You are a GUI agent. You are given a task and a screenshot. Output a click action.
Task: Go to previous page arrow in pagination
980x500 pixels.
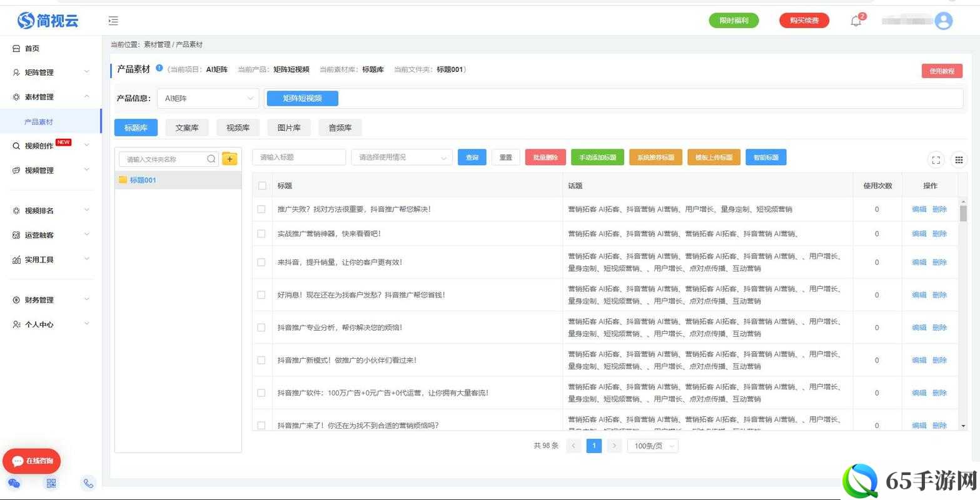[x=573, y=446]
